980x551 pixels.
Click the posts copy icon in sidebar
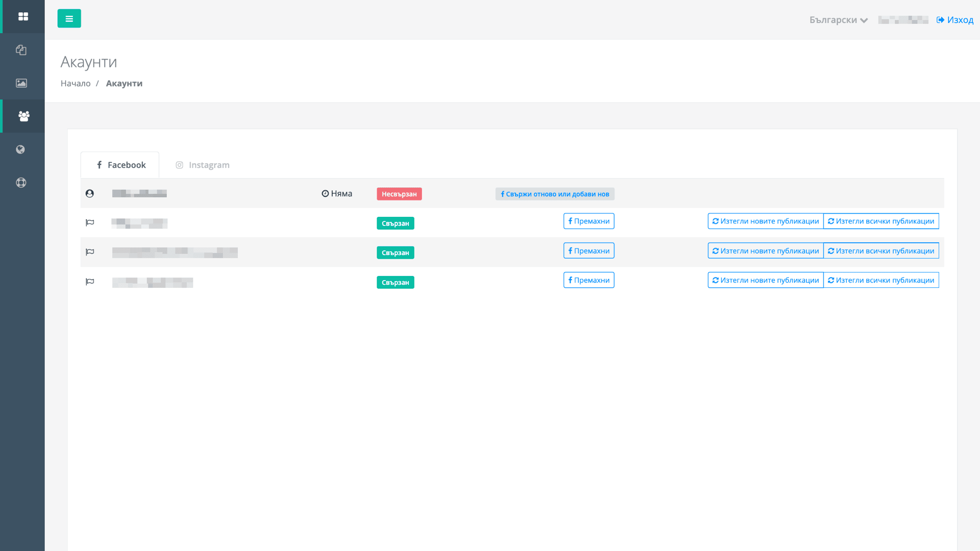21,49
